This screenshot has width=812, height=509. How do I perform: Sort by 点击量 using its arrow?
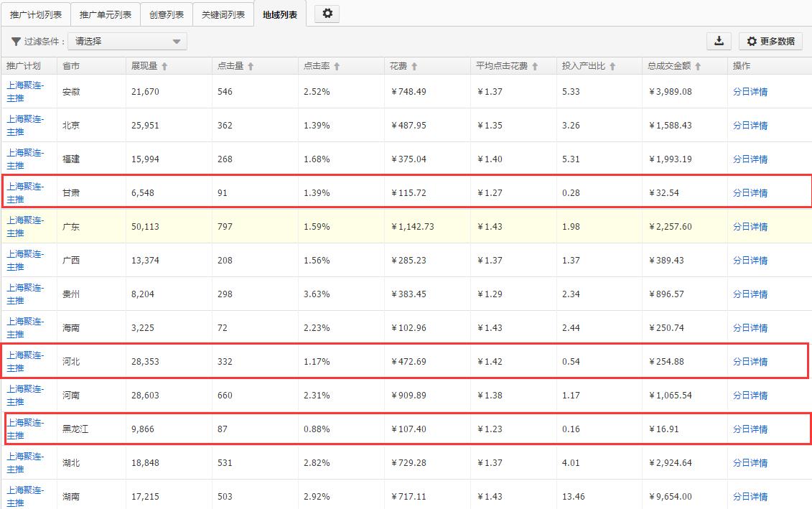(251, 67)
